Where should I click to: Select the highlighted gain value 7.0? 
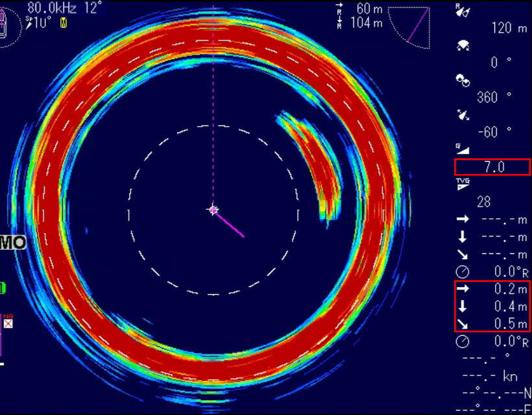(493, 167)
